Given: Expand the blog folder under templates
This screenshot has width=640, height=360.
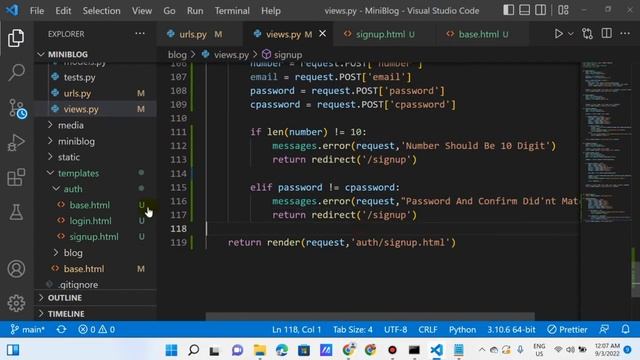Looking at the screenshot, I should (x=96, y=253).
